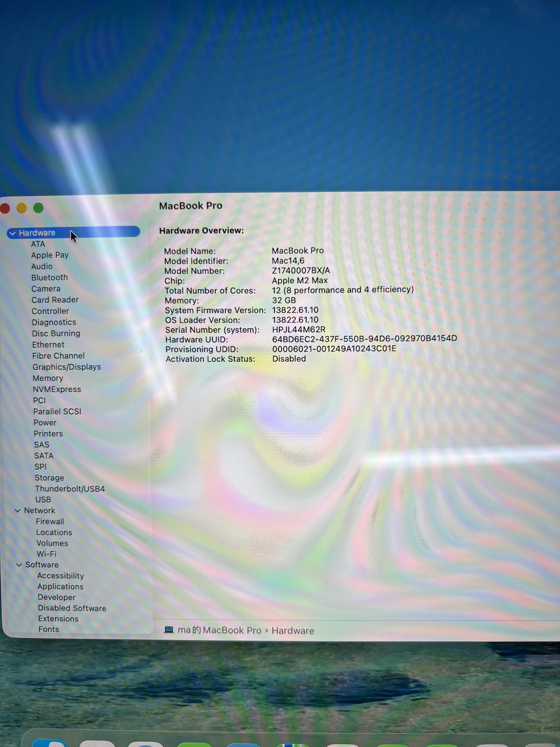The width and height of the screenshot is (560, 747).
Task: Open the Thunderbolt/USB4 entry
Action: click(70, 489)
